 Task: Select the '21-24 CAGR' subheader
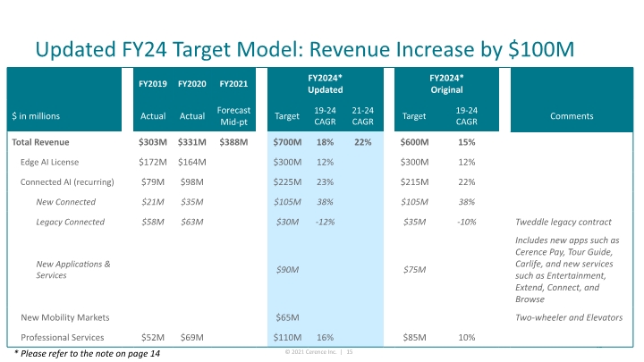coord(362,116)
